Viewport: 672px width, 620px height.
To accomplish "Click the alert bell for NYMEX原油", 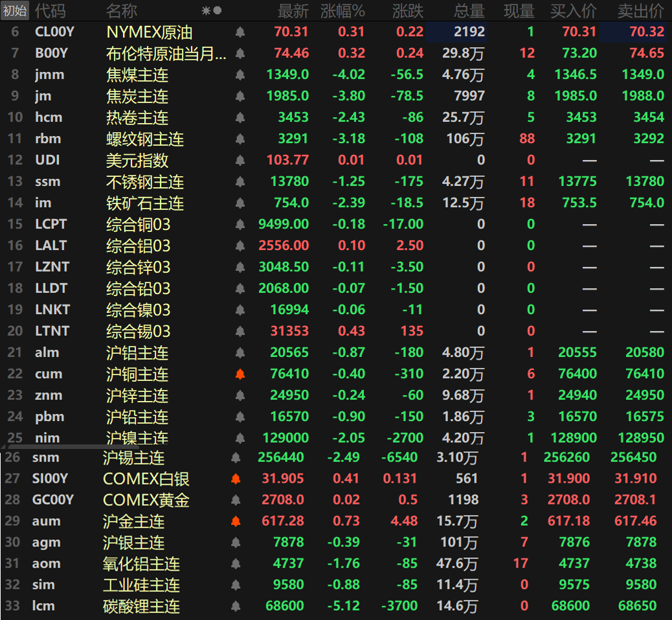I will coord(240,32).
